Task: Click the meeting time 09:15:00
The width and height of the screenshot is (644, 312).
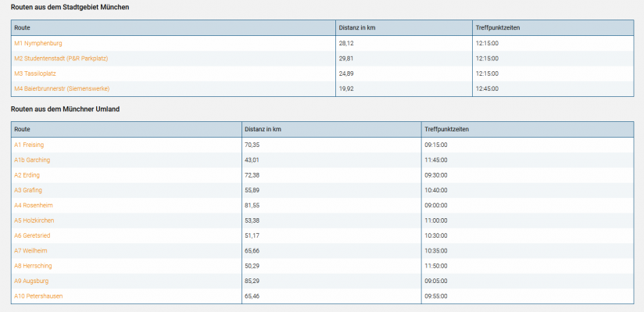Action: tap(436, 145)
